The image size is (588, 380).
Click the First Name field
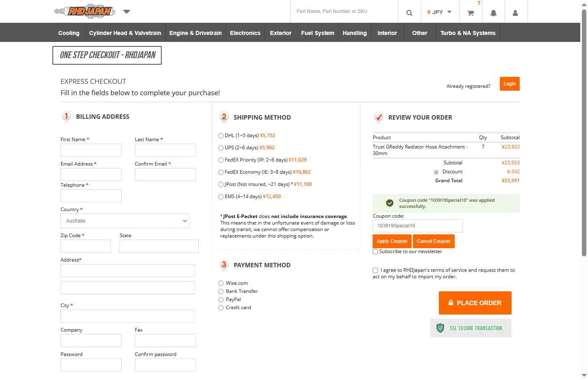click(91, 150)
